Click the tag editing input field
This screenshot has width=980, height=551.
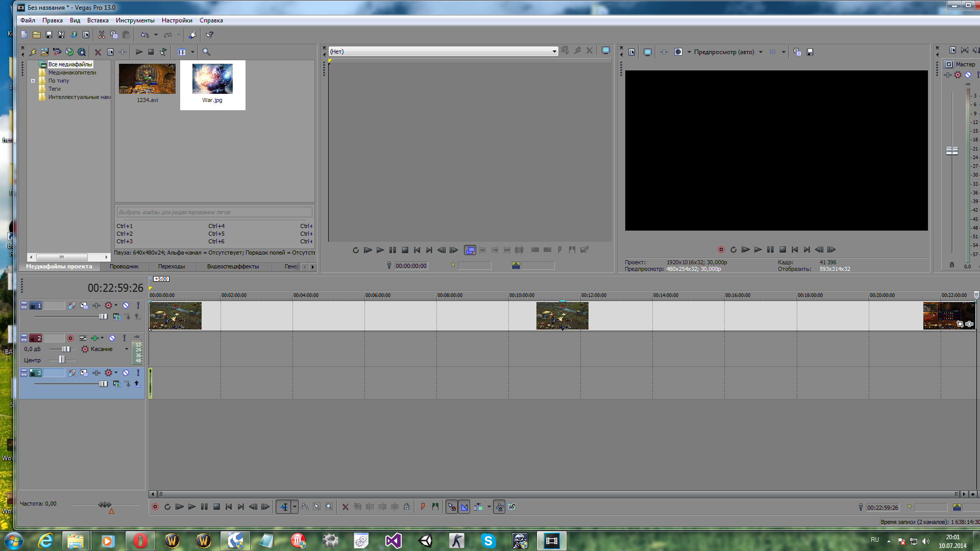point(214,212)
